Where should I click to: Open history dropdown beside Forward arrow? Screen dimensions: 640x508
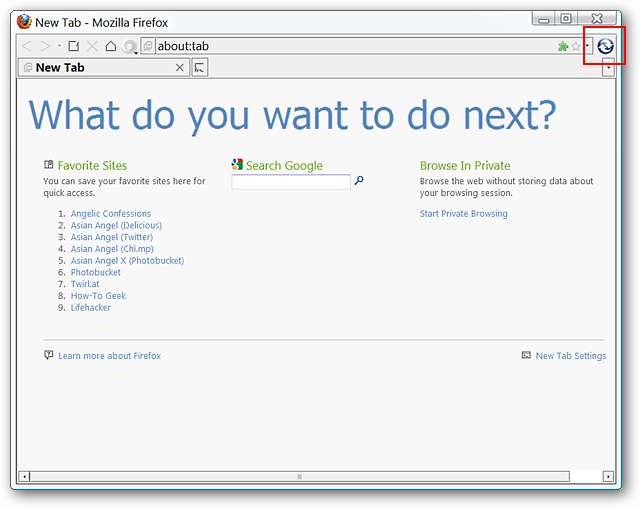59,46
